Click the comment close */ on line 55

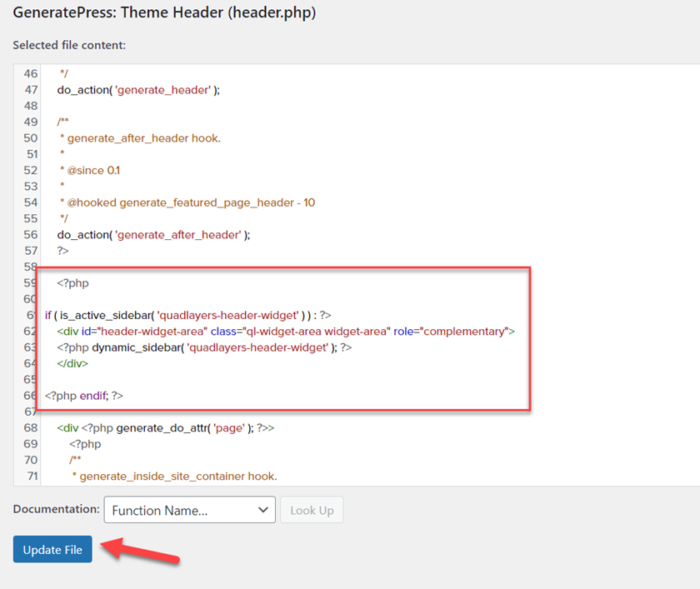(x=64, y=218)
